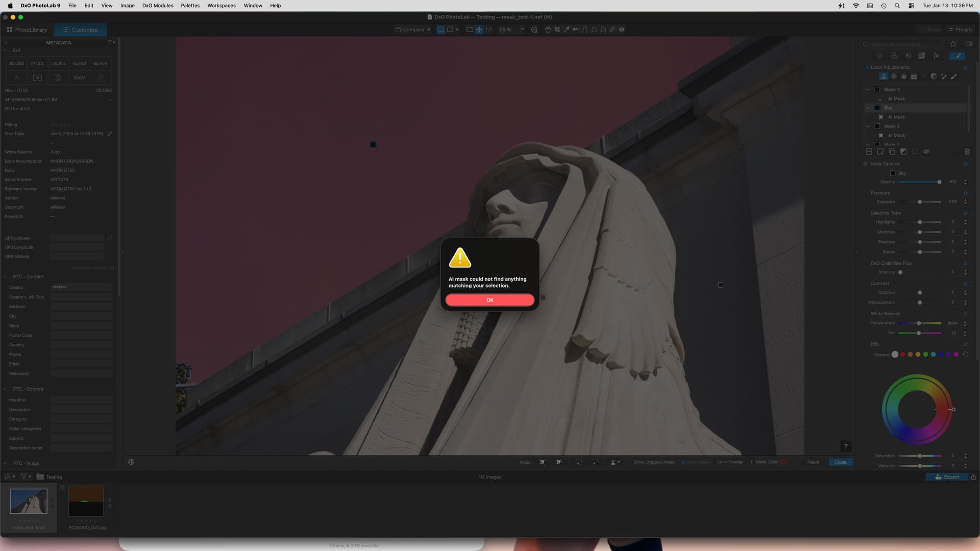Select the White Balance eyedropper tool
The width and height of the screenshot is (980, 551).
[x=567, y=30]
